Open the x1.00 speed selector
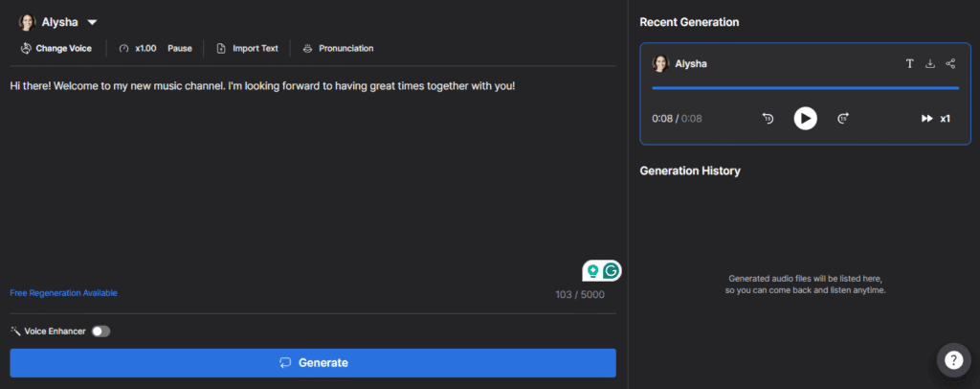The image size is (980, 389). point(138,48)
